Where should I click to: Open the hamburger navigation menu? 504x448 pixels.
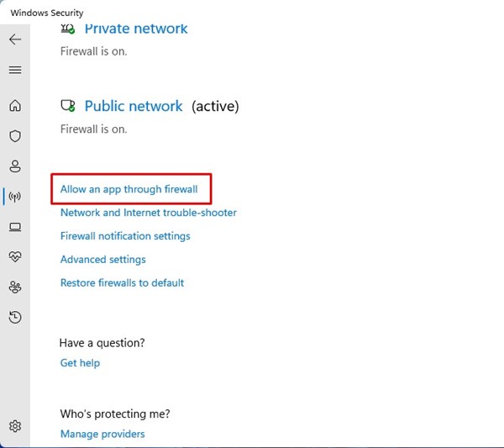[x=15, y=70]
